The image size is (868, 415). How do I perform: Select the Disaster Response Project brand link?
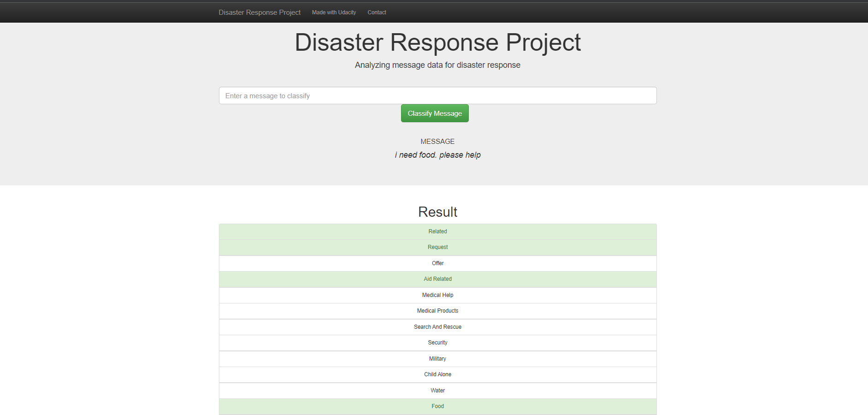pos(259,12)
